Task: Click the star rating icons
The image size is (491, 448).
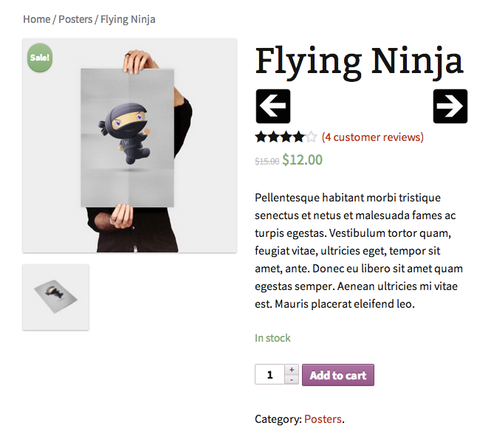Action: coord(286,137)
